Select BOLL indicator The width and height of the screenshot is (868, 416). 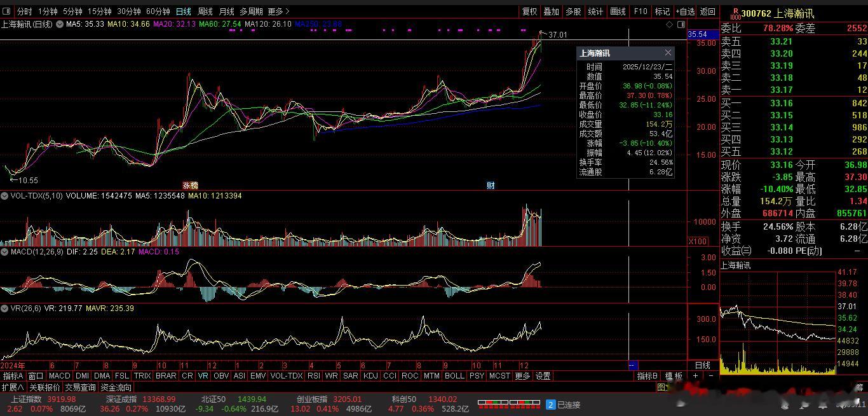454,376
